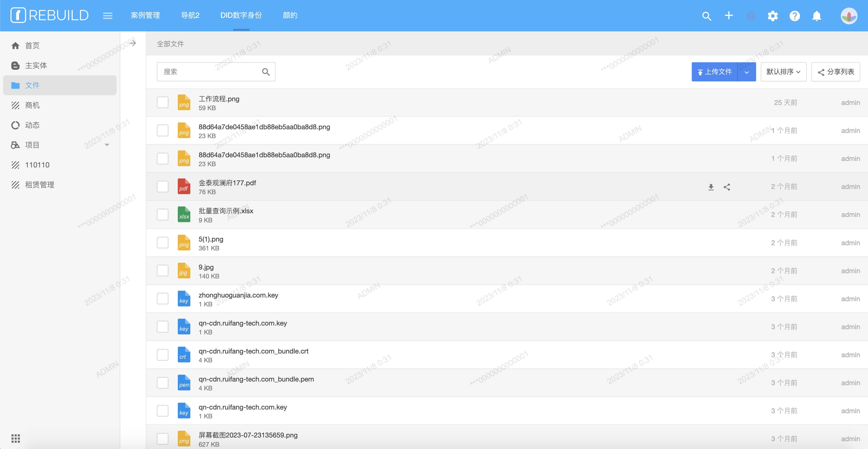Viewport: 868px width, 449px height.
Task: Open the 默认排序 sort dropdown
Action: tap(784, 72)
